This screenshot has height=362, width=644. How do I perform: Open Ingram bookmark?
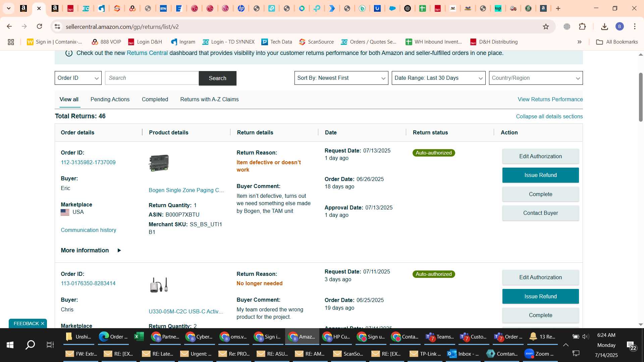coord(183,42)
